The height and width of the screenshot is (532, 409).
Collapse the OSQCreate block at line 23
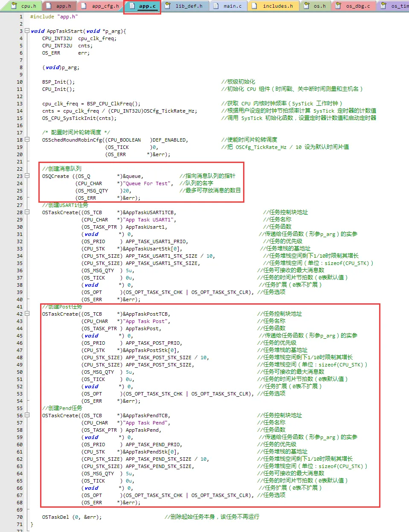[x=27, y=176]
